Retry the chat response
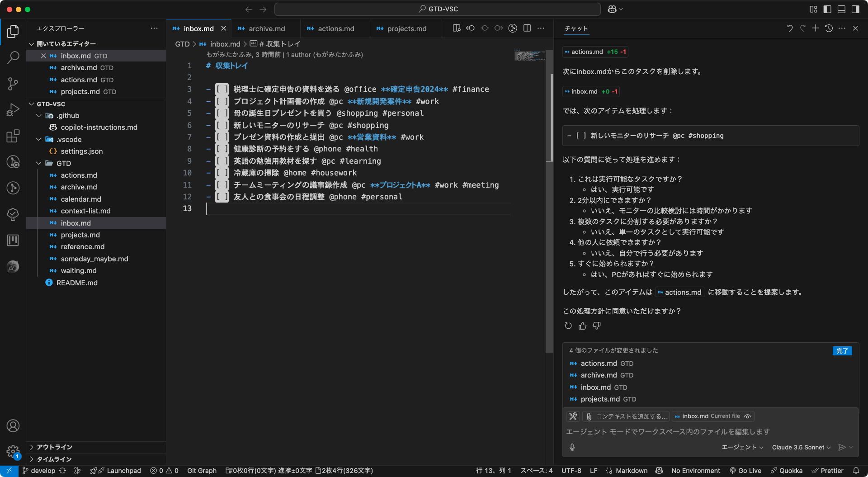The height and width of the screenshot is (477, 868). click(568, 326)
